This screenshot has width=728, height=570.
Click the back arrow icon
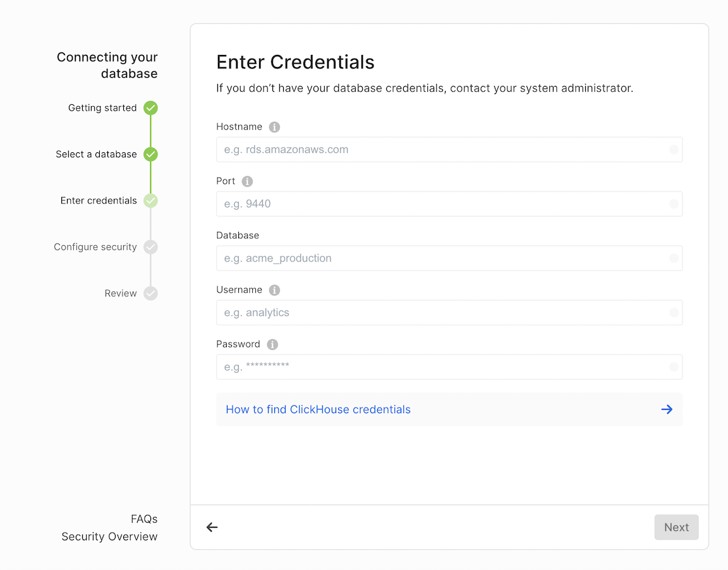pos(212,527)
